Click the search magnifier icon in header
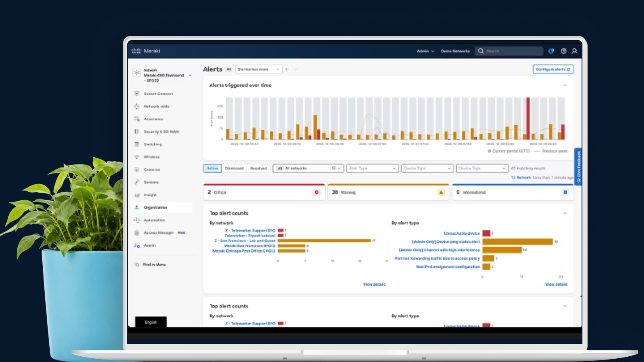The width and height of the screenshot is (644, 362). 481,51
